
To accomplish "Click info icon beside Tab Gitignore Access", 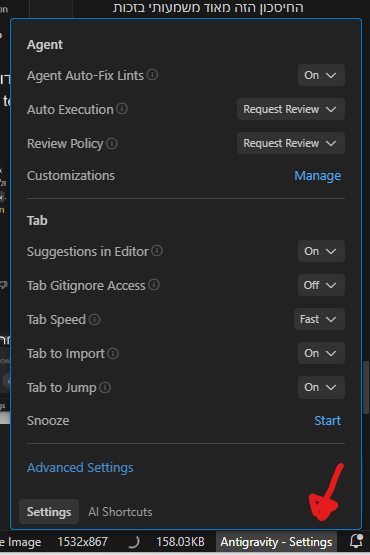I will pos(154,285).
